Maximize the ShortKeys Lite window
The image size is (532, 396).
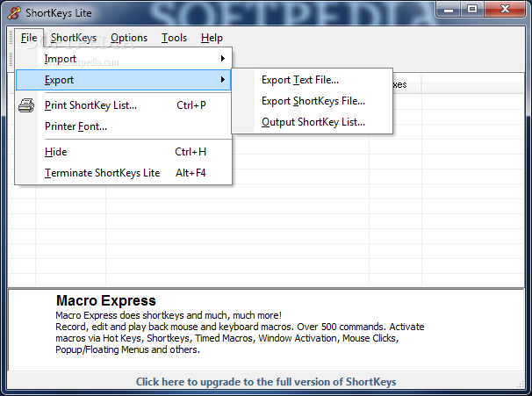pos(472,10)
